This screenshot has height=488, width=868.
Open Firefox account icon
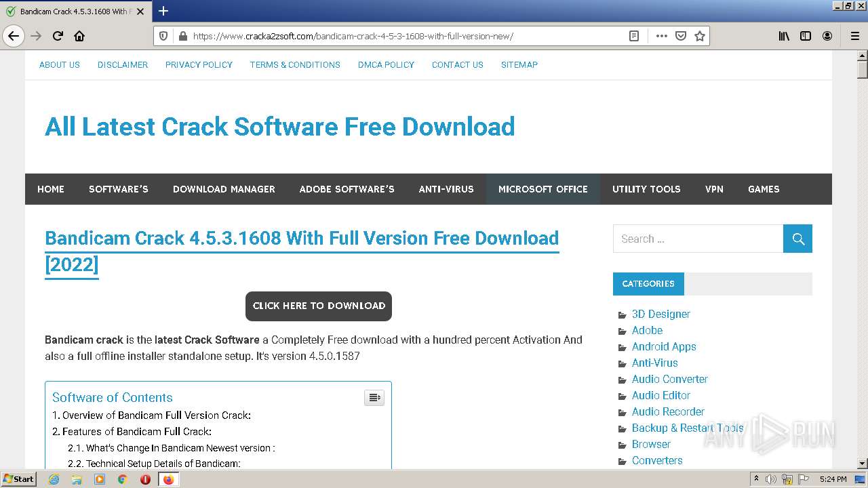click(x=827, y=36)
